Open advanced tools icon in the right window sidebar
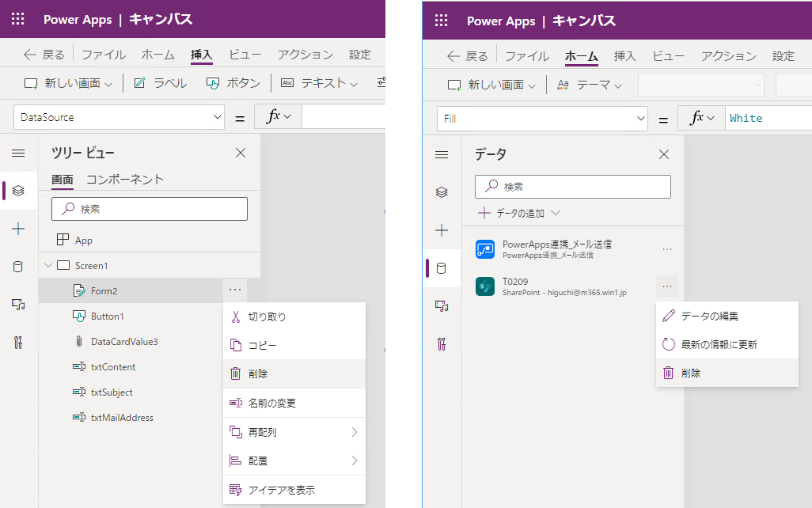Image resolution: width=812 pixels, height=508 pixels. (x=442, y=344)
